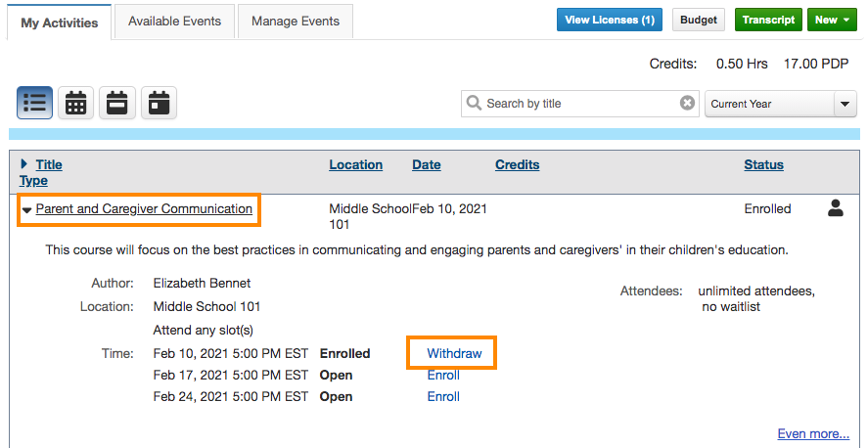The width and height of the screenshot is (868, 448).
Task: Switch to day calendar view
Action: pyautogui.click(x=159, y=103)
